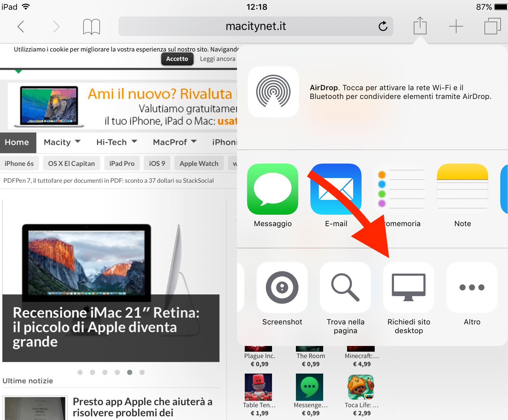Screen dimensions: 508x420
Task: Expand the Macity dropdown menu
Action: (62, 142)
